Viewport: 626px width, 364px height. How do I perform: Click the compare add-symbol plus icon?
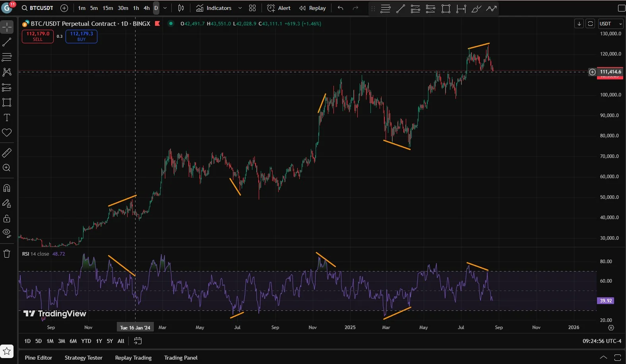[64, 8]
